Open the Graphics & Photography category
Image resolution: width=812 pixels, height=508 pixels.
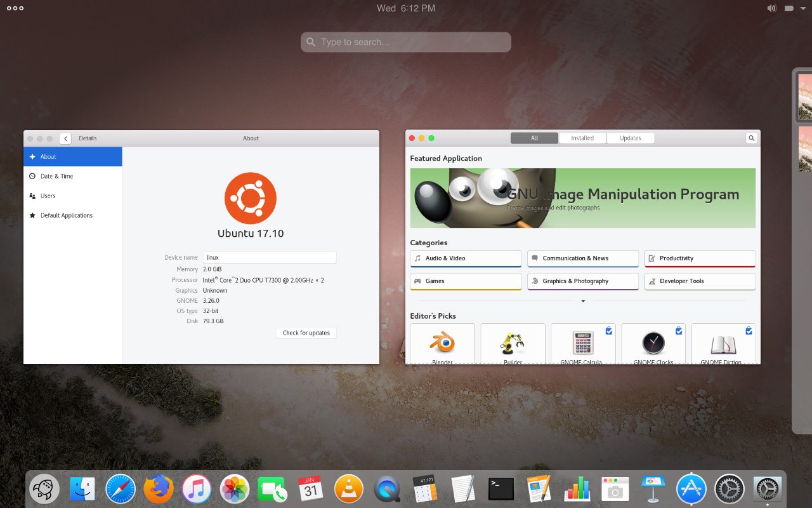click(583, 281)
